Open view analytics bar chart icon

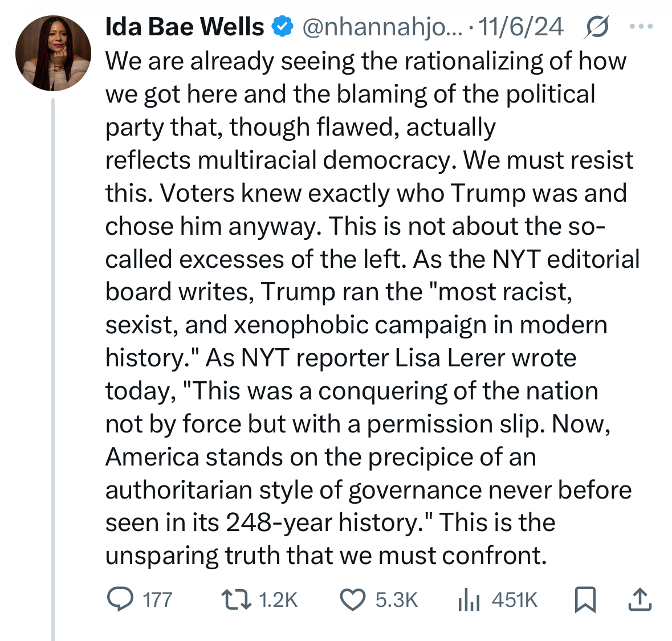pyautogui.click(x=469, y=599)
